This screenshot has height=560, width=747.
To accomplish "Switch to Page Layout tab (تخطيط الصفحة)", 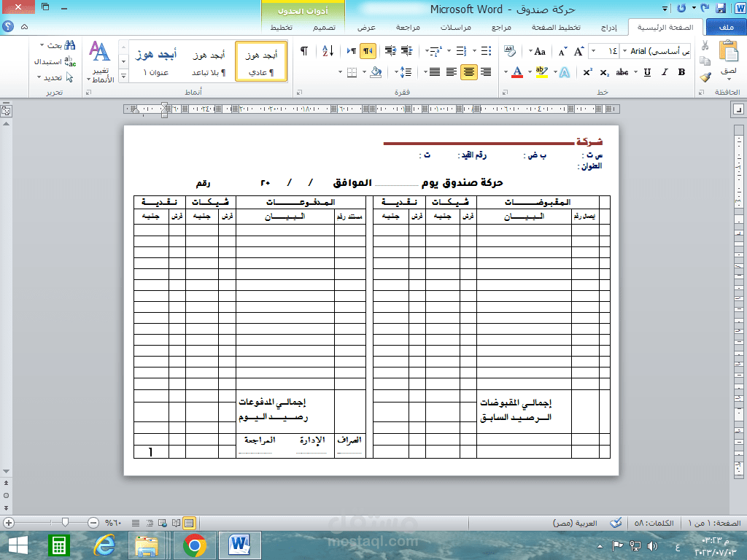I will pyautogui.click(x=556, y=27).
